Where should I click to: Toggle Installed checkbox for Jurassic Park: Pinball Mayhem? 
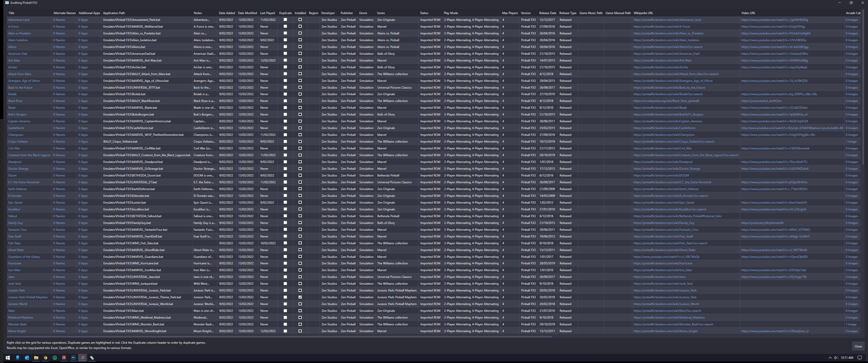coord(300,297)
